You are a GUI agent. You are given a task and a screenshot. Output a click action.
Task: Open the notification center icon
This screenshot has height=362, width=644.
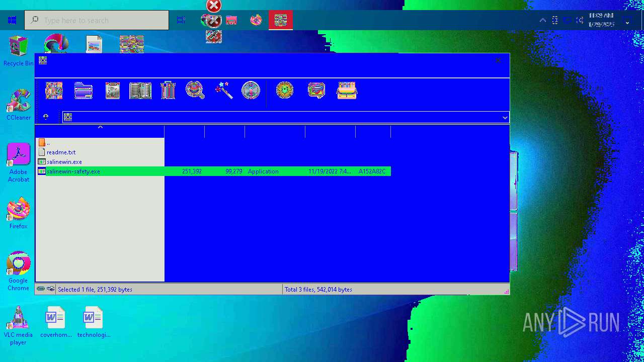(627, 21)
